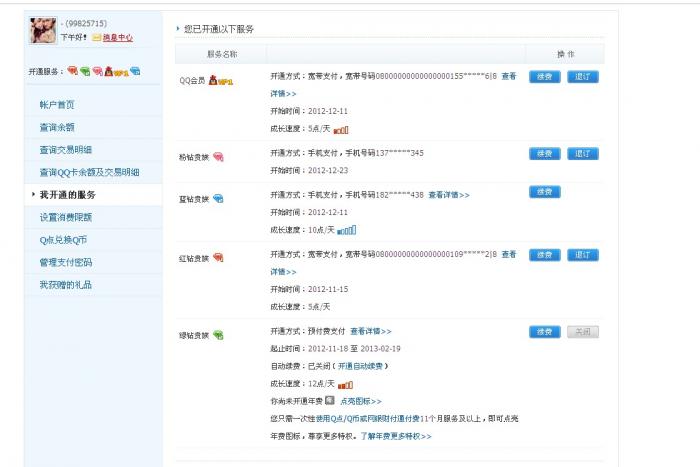Viewport: 700px width, 467px height.
Task: Select 查询余额 in the sidebar
Action: tap(57, 127)
